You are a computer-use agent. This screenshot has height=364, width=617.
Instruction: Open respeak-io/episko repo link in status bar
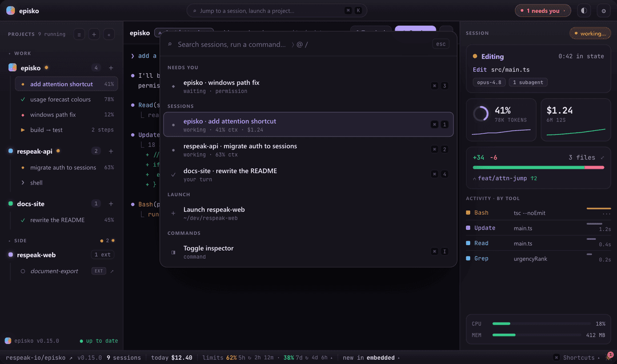tap(39, 358)
